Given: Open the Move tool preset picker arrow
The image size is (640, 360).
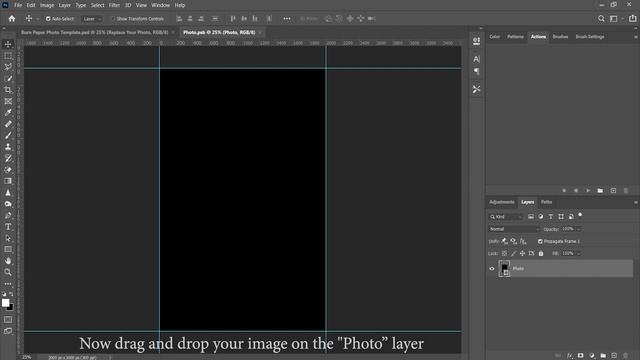Looking at the screenshot, I should point(38,19).
